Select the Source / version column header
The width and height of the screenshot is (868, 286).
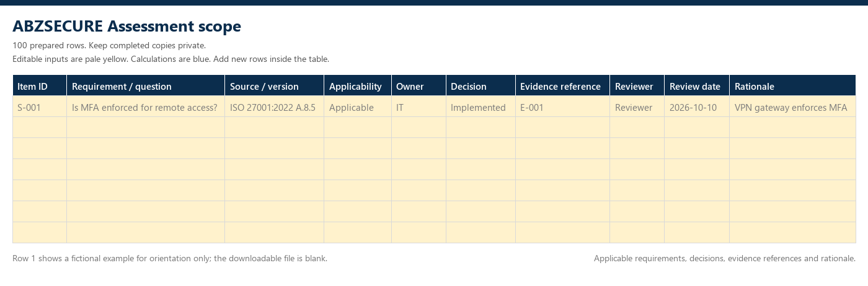275,85
